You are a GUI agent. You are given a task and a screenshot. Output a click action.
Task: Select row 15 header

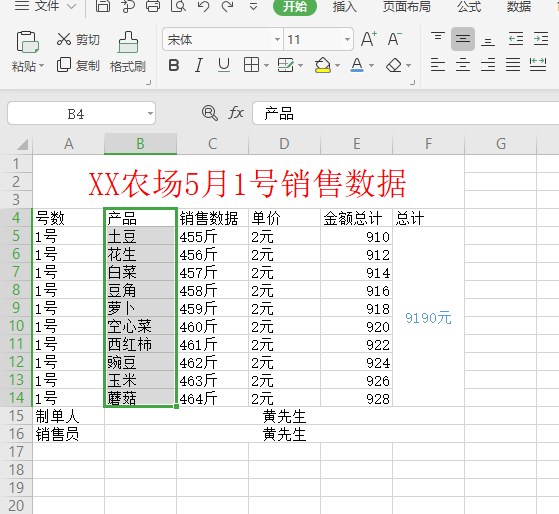[x=16, y=416]
